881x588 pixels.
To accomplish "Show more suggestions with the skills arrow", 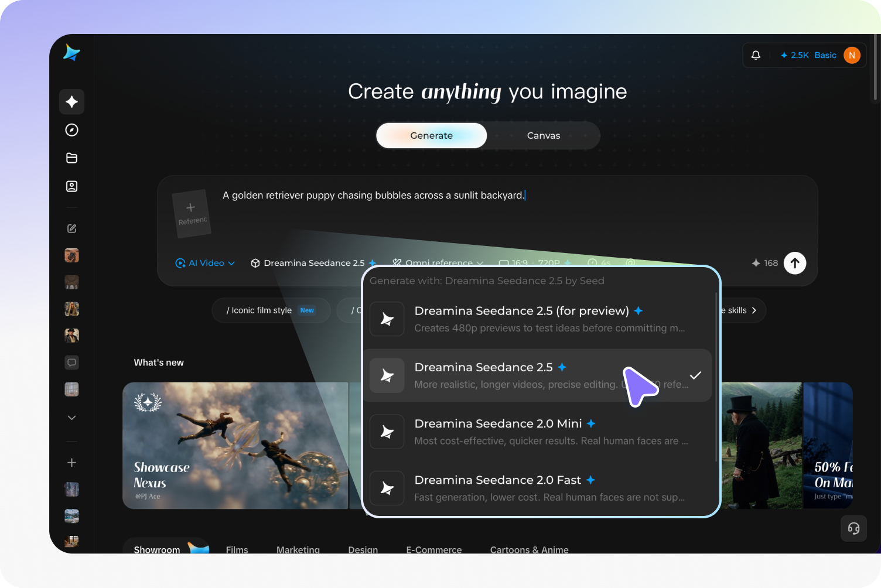I will point(754,310).
